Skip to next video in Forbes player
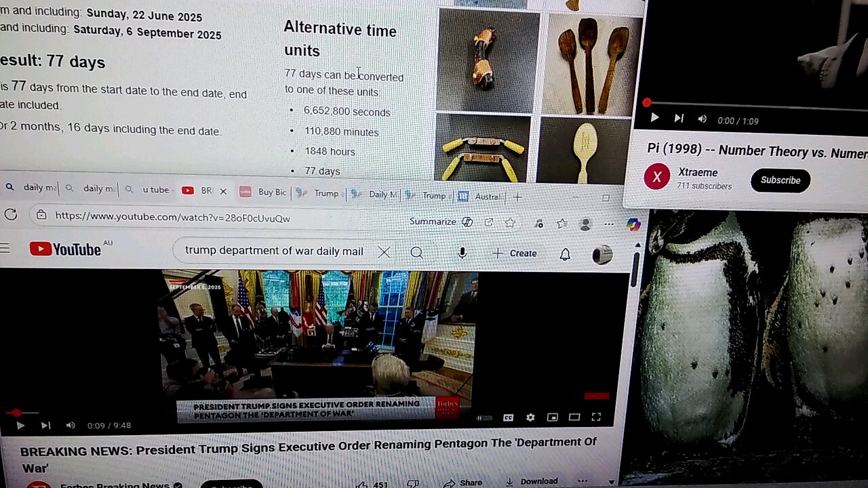The image size is (868, 488). click(x=45, y=426)
